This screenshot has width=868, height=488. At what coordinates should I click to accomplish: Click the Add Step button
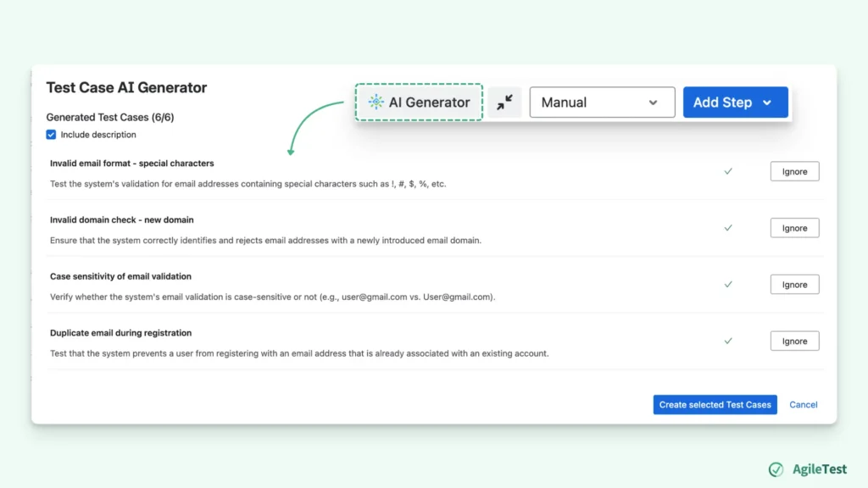tap(735, 103)
